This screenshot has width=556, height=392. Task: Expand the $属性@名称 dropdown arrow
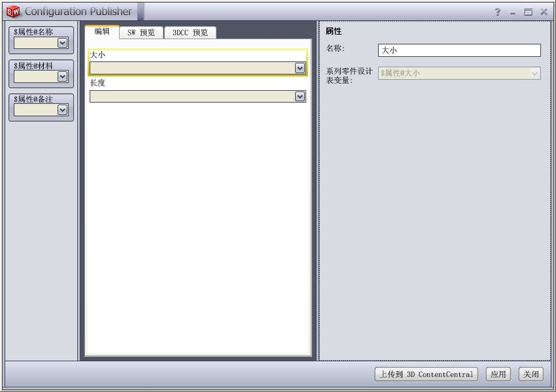63,43
